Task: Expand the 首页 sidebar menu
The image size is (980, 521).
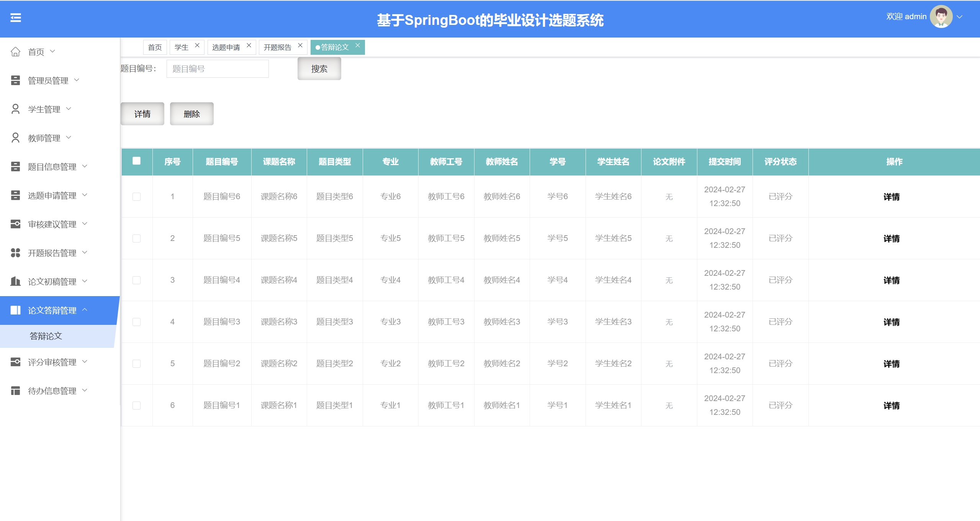Action: click(x=53, y=51)
